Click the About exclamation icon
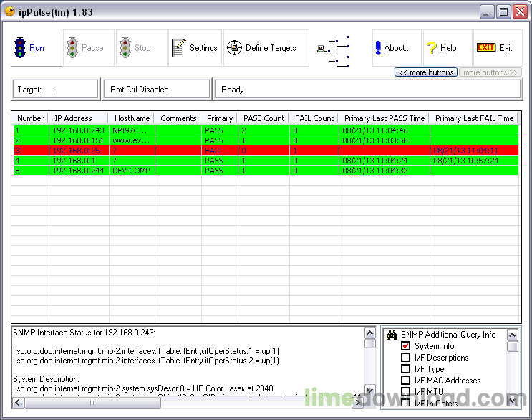This screenshot has width=532, height=420. [x=378, y=47]
